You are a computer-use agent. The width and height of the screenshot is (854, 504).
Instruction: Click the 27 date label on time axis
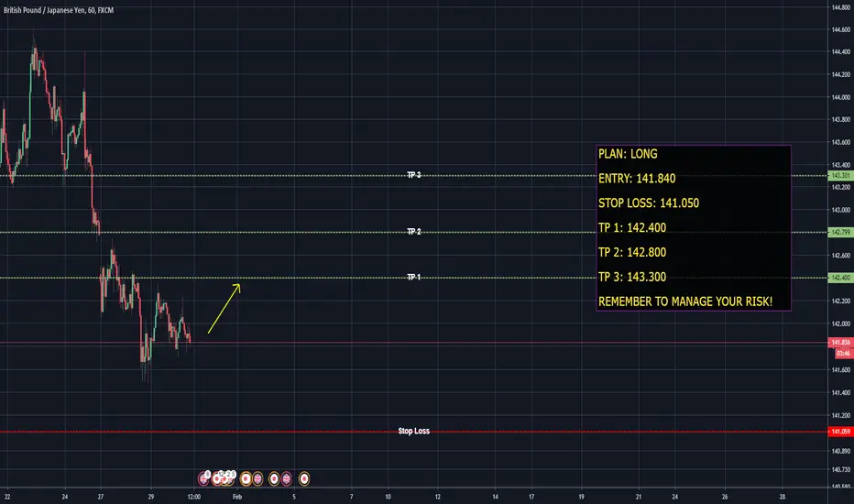101,497
